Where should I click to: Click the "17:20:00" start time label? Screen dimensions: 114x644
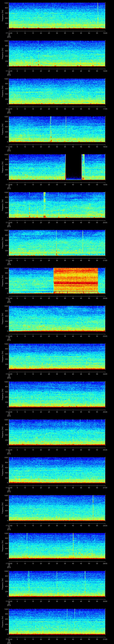click(x=9, y=261)
